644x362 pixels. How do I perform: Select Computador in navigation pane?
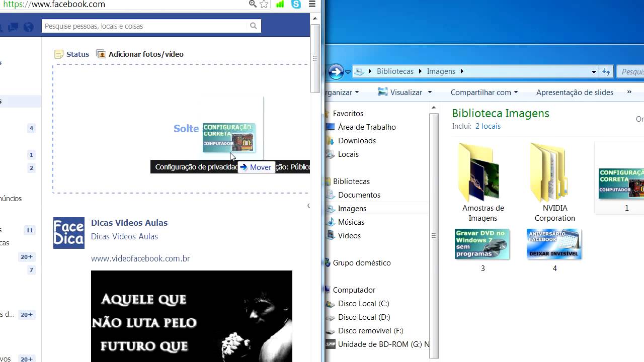coord(354,290)
